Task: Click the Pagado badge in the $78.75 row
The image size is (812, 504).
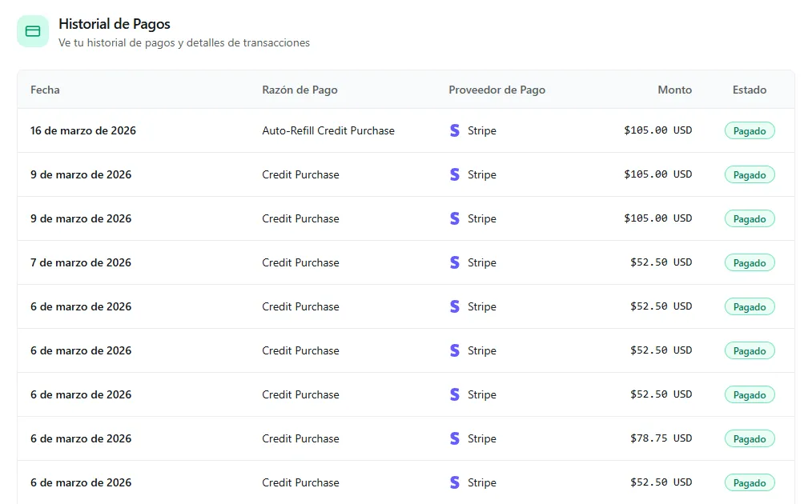Action: (750, 438)
